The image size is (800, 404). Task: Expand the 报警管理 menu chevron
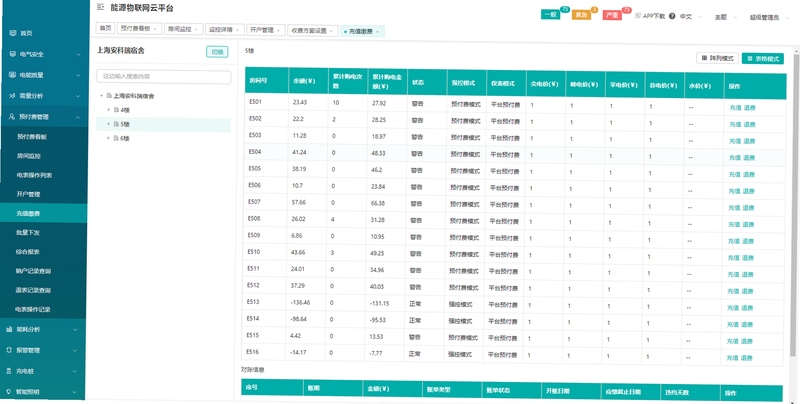(x=75, y=351)
